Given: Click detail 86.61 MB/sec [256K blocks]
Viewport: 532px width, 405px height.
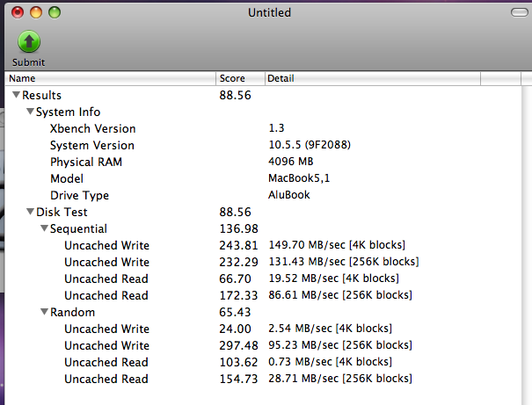Looking at the screenshot, I should click(340, 295).
